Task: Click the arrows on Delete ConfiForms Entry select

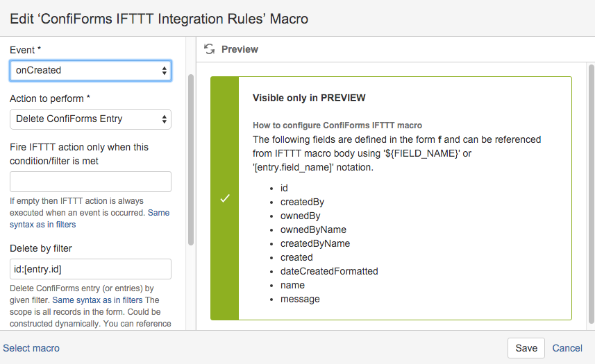Action: (x=164, y=119)
